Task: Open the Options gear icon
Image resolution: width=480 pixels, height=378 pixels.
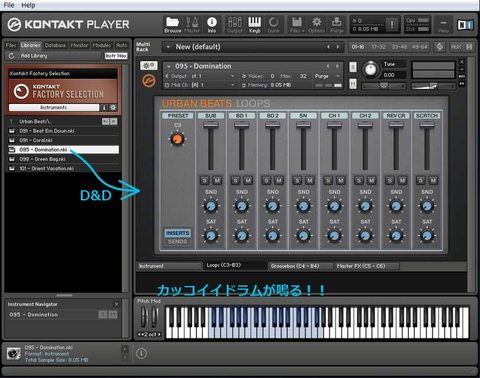Action: (316, 25)
